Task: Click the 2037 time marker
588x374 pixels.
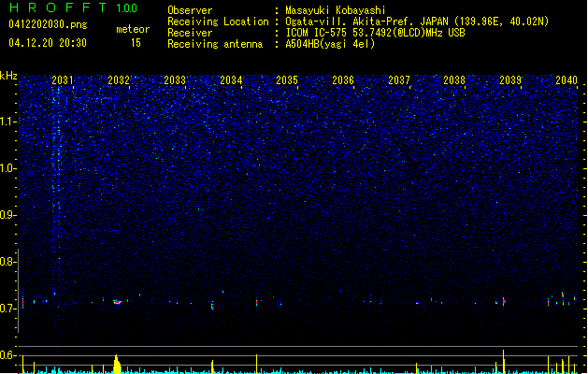Action: pos(399,80)
